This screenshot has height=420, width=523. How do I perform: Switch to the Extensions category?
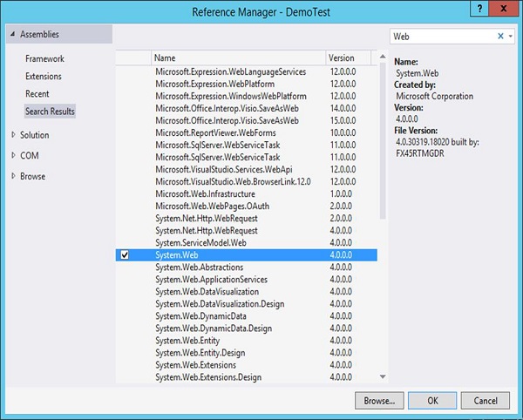[44, 77]
